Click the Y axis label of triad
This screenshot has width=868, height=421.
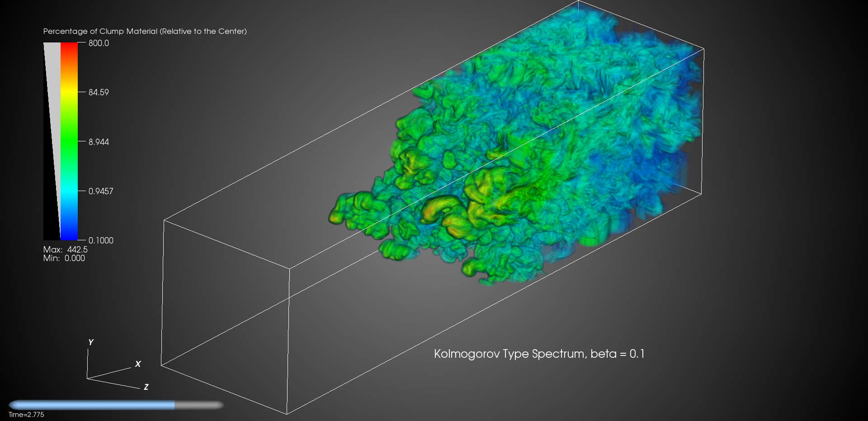point(91,342)
